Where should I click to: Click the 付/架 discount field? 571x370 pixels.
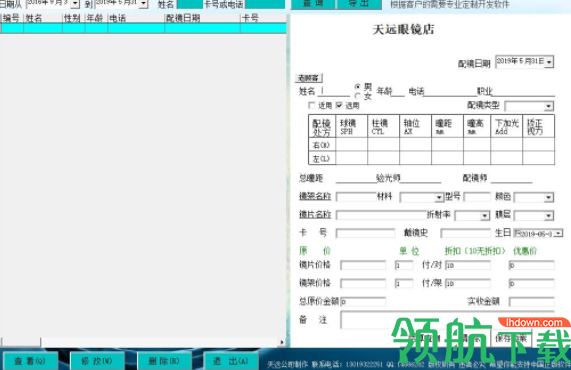click(x=468, y=283)
